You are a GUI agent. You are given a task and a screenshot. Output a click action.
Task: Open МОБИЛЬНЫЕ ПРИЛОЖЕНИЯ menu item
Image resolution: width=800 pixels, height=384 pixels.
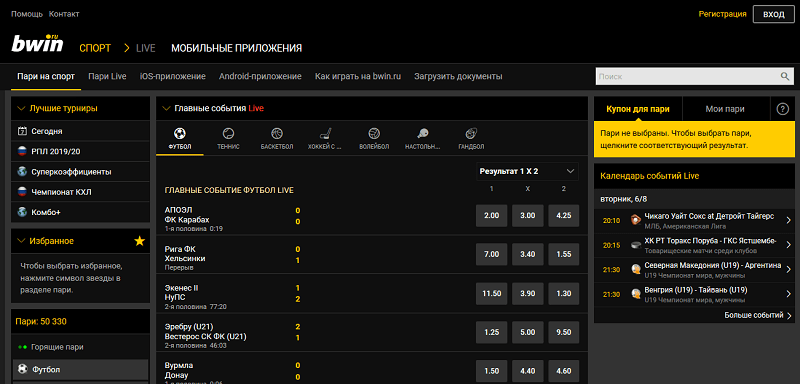[236, 48]
